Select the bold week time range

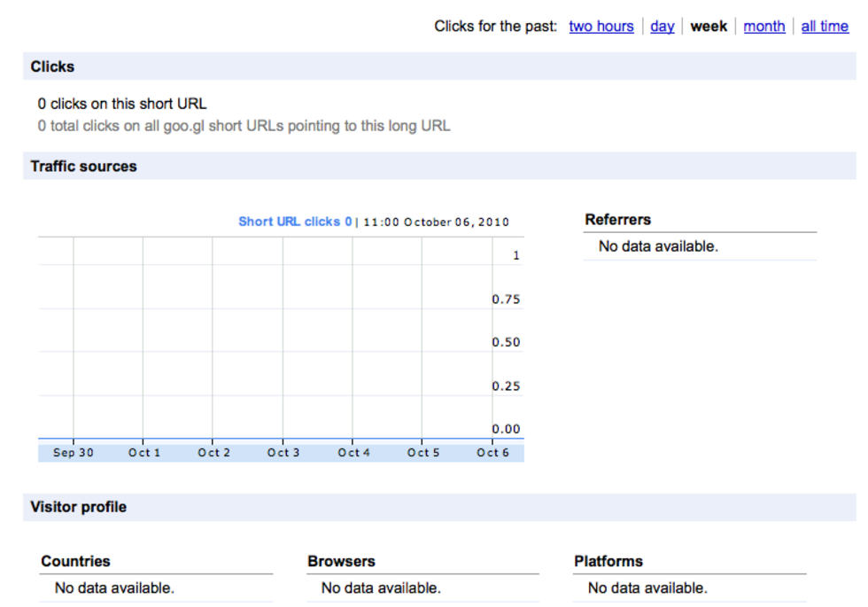click(x=709, y=27)
